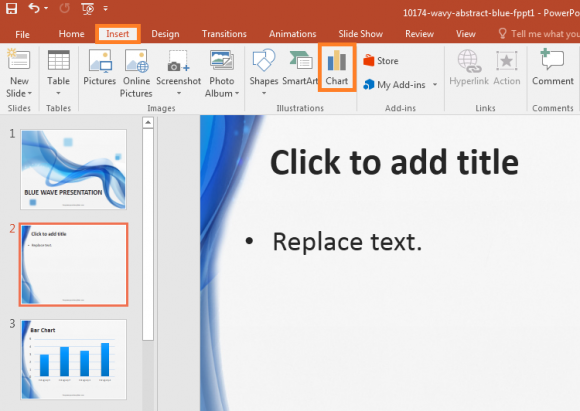The height and width of the screenshot is (411, 580).
Task: Open the File tab
Action: (22, 34)
